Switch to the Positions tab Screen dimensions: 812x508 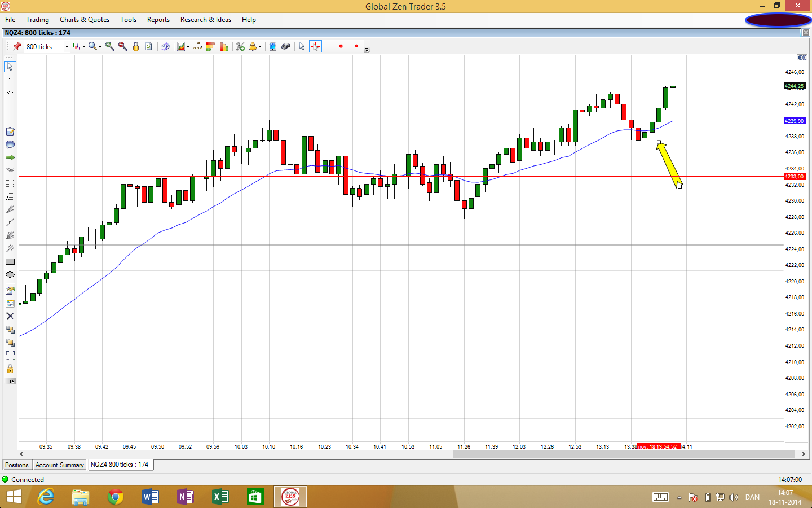[x=17, y=465]
